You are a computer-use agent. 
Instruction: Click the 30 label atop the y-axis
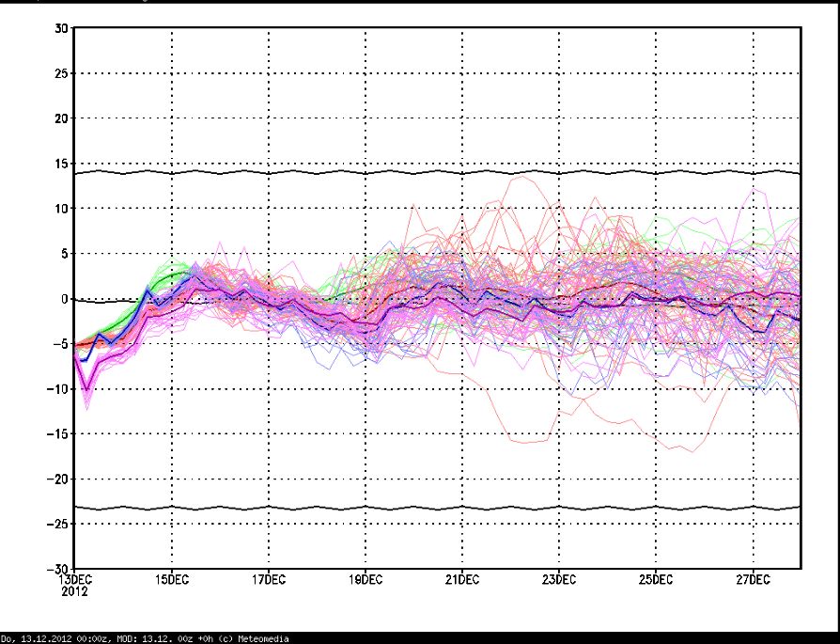click(59, 28)
